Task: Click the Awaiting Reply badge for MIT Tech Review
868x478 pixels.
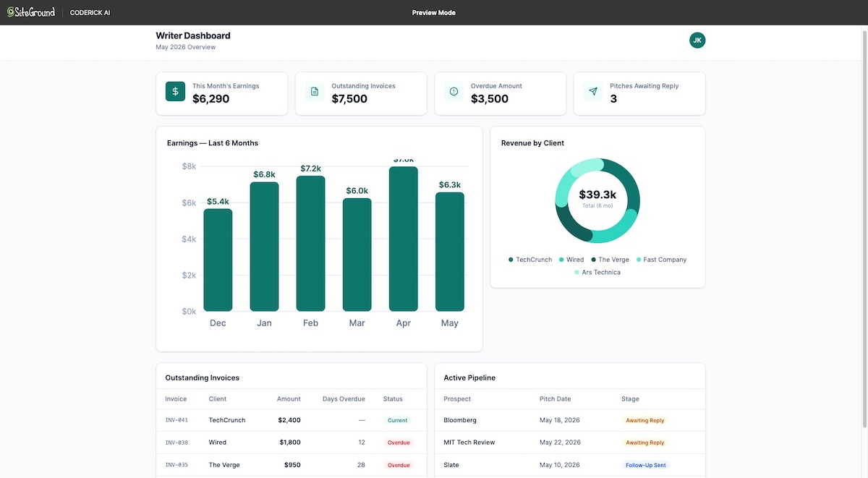Action: tap(644, 443)
